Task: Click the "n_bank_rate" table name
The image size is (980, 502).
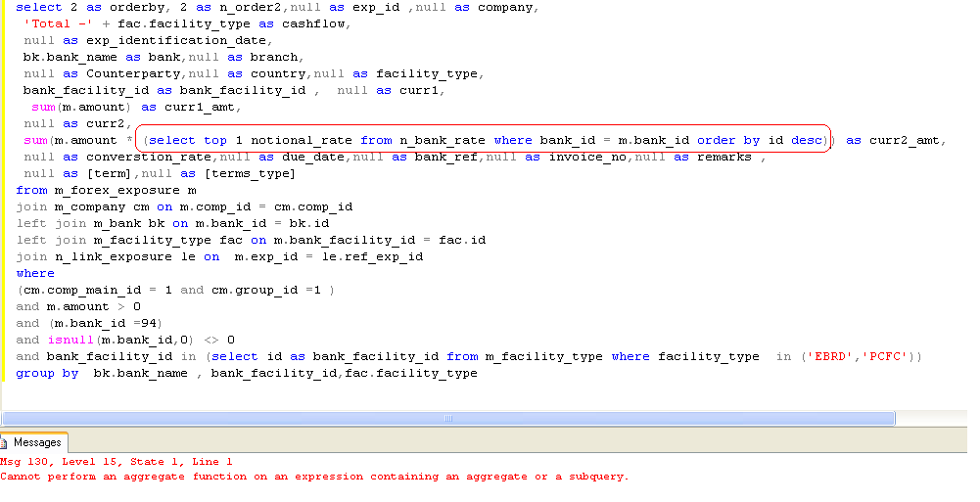Action: [443, 141]
